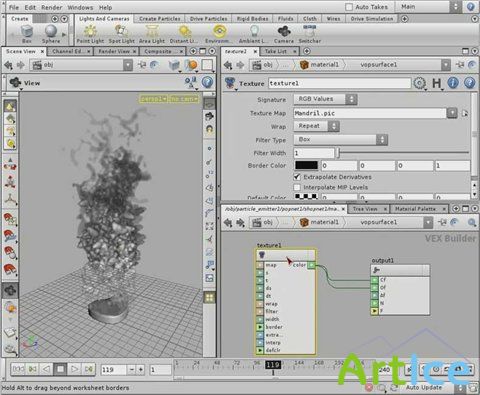The width and height of the screenshot is (480, 395).
Task: Go forward in the network editor path
Action: [x=240, y=222]
